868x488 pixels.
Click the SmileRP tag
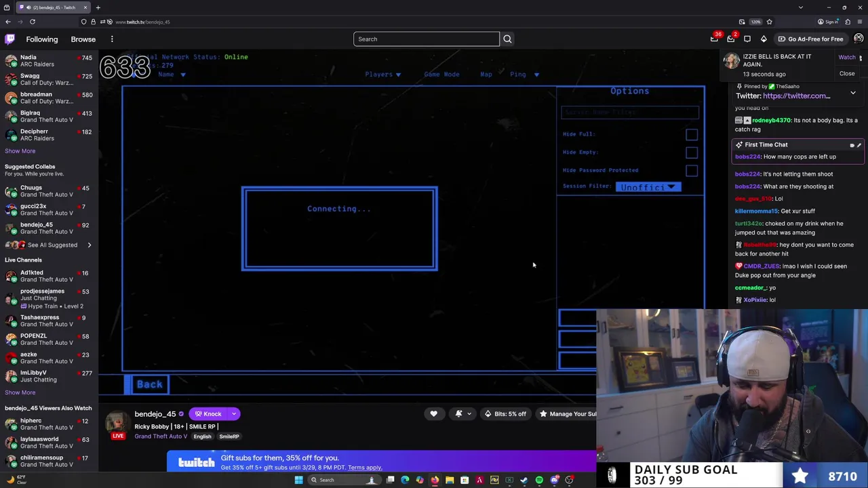coord(229,436)
